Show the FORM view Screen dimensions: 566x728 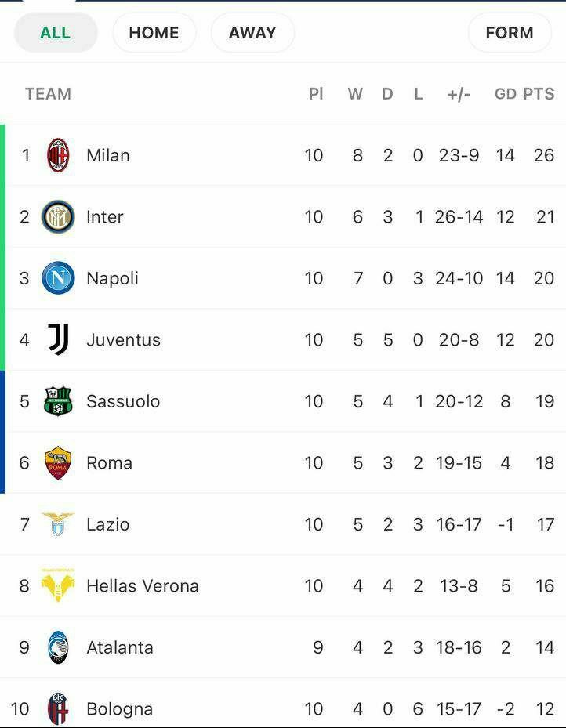(510, 33)
